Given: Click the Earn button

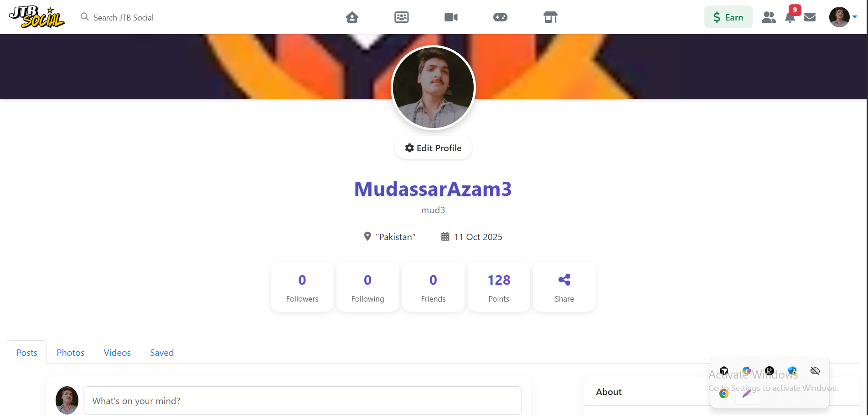Looking at the screenshot, I should (x=728, y=17).
